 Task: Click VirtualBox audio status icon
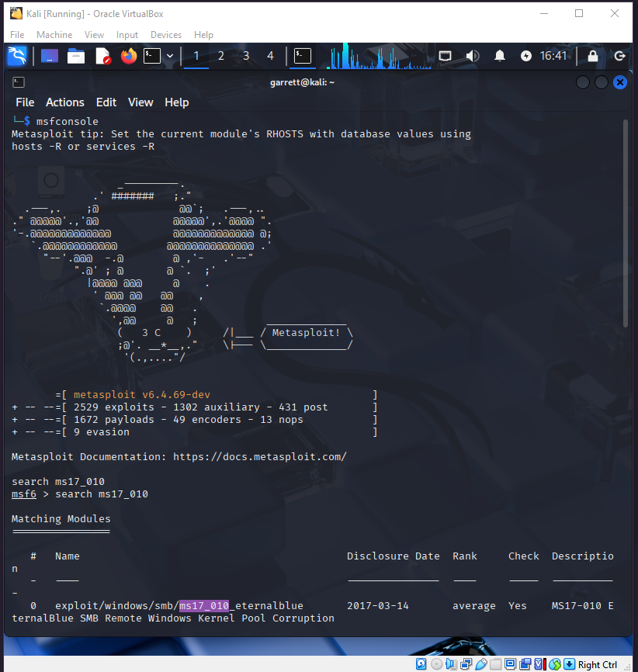[x=451, y=664]
